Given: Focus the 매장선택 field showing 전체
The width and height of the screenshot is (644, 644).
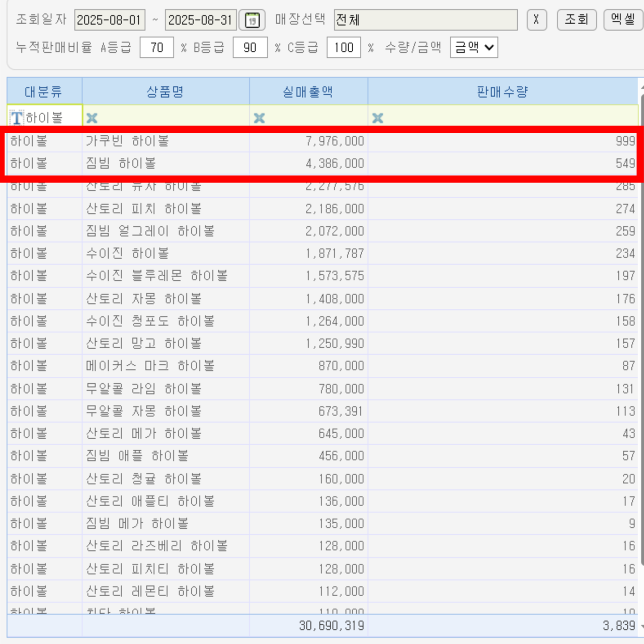Looking at the screenshot, I should point(426,20).
